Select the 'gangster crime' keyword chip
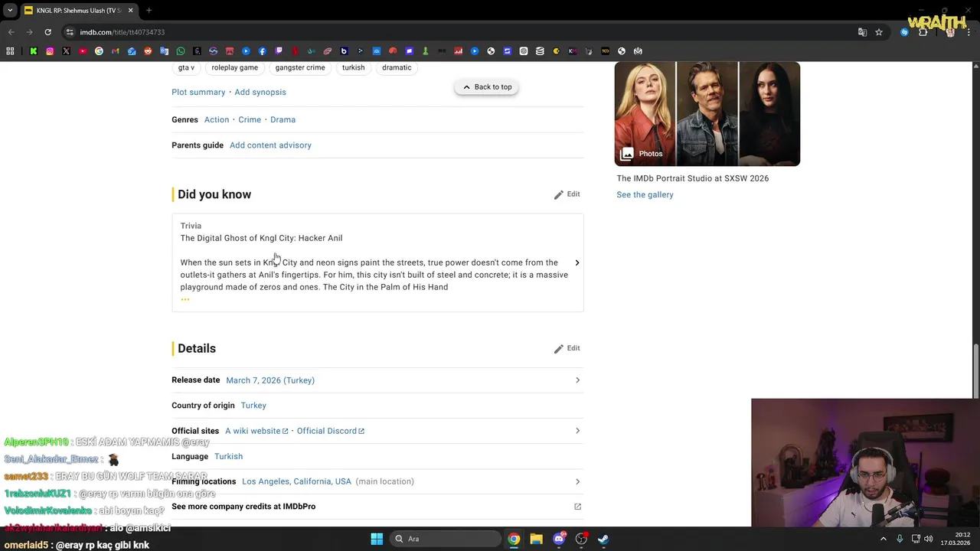980x551 pixels. pos(300,68)
